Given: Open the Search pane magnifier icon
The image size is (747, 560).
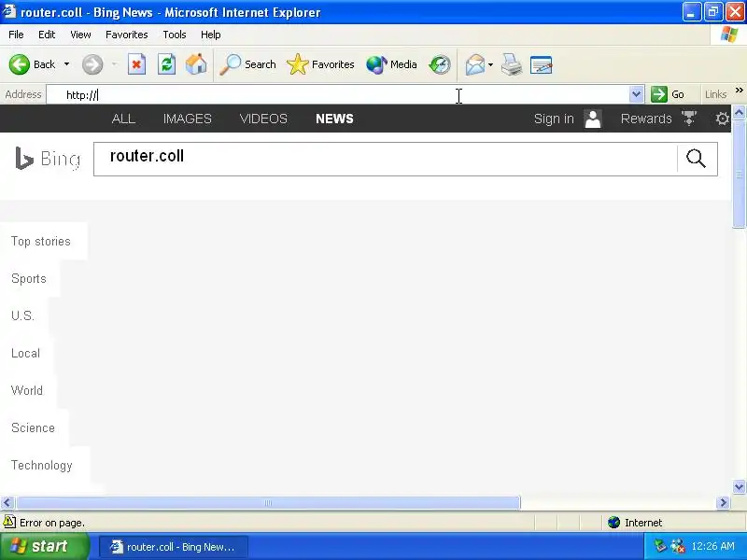Looking at the screenshot, I should 230,64.
